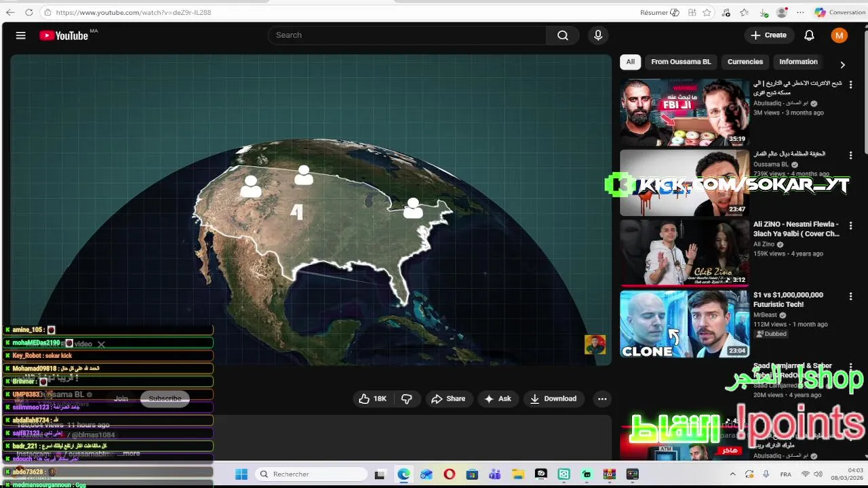Screen dimensions: 868x488
Task: Select the All filter chip
Action: [630, 62]
